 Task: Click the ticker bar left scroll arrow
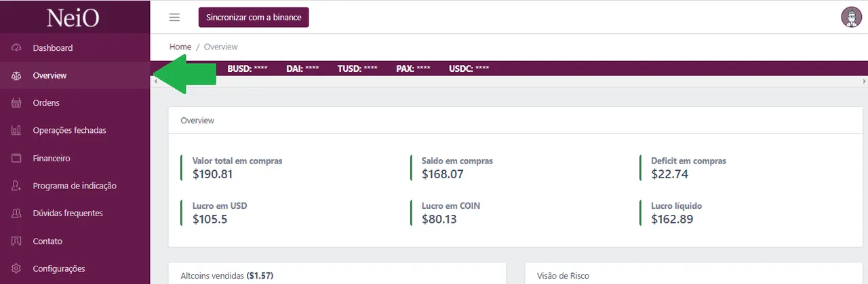[x=155, y=81]
